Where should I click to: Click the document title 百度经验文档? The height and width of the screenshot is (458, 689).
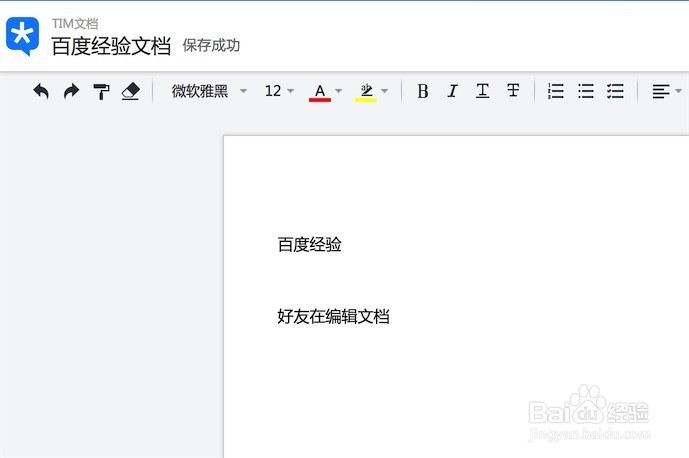click(111, 46)
